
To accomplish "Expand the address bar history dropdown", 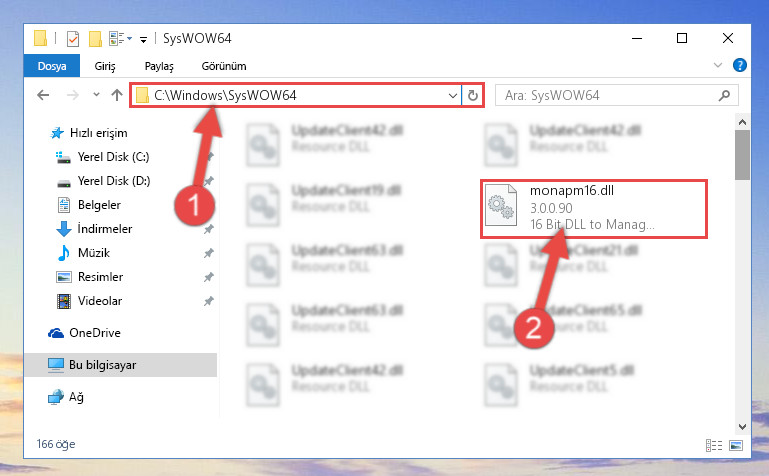I will pyautogui.click(x=453, y=96).
